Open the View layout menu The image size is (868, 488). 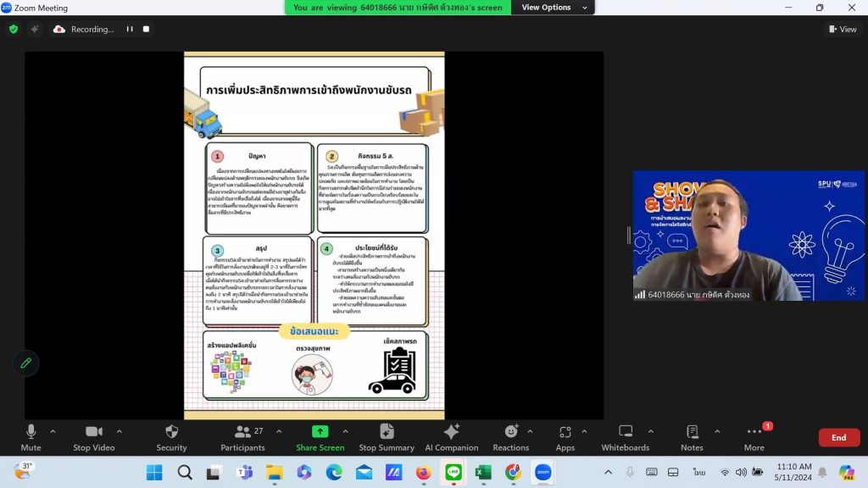click(843, 29)
